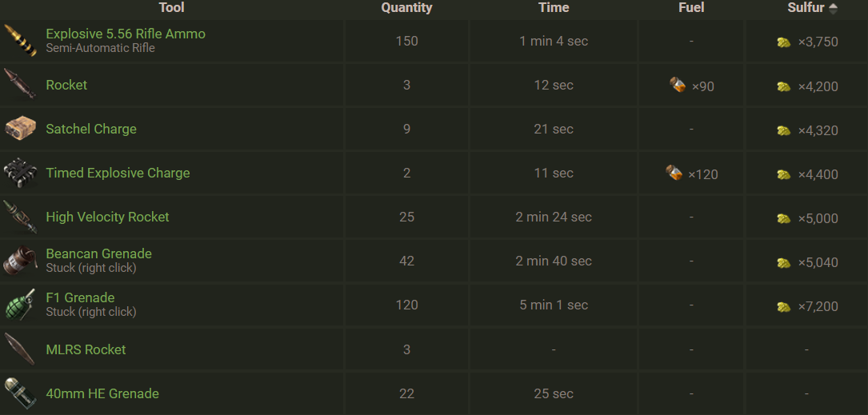Click the F1 Grenade icon
This screenshot has height=415, width=868.
pos(19,305)
